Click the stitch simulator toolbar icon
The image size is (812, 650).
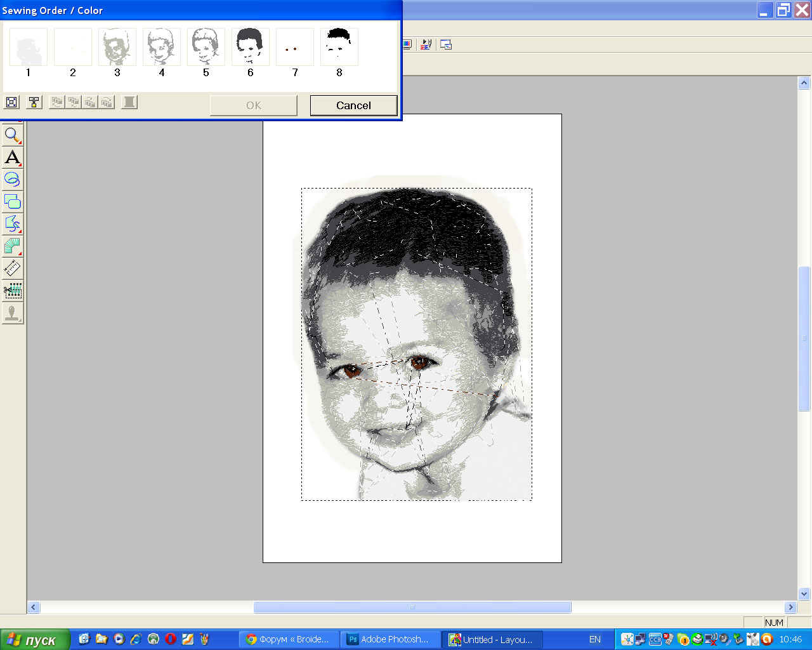(426, 44)
